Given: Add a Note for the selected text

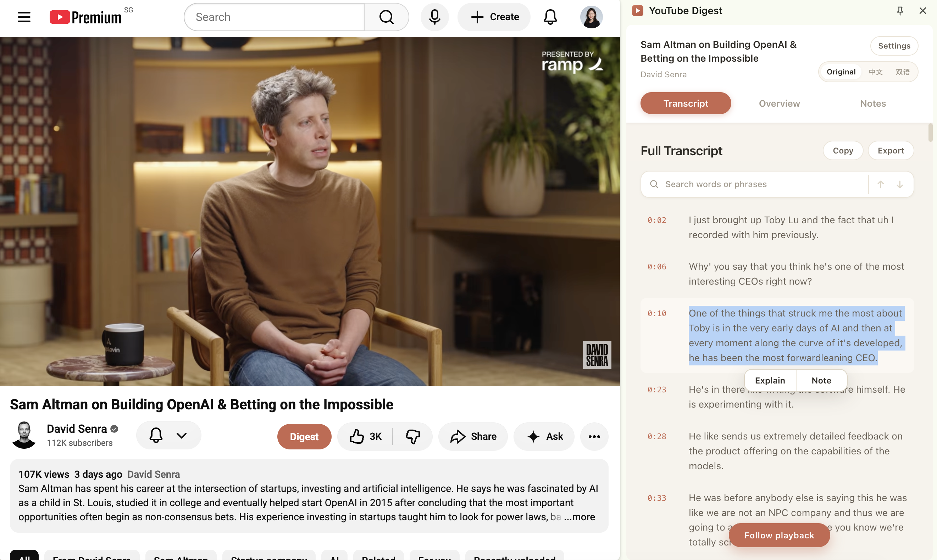Looking at the screenshot, I should click(x=821, y=380).
